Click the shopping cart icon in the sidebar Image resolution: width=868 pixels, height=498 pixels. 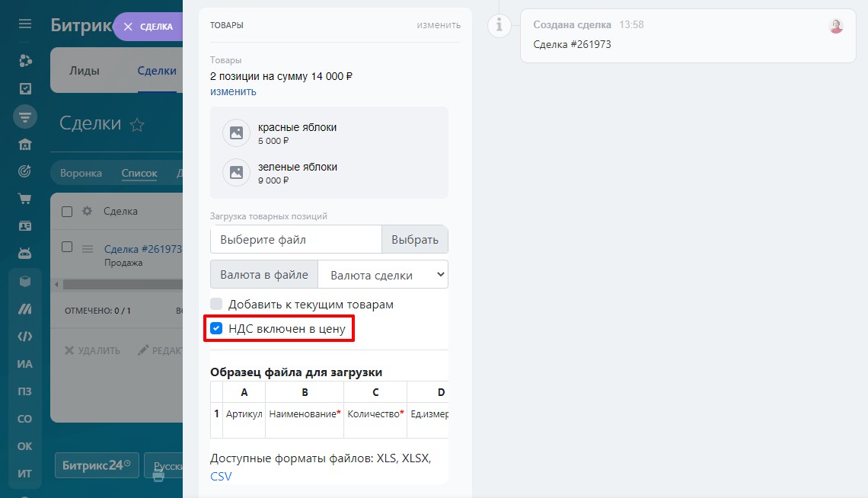(25, 199)
